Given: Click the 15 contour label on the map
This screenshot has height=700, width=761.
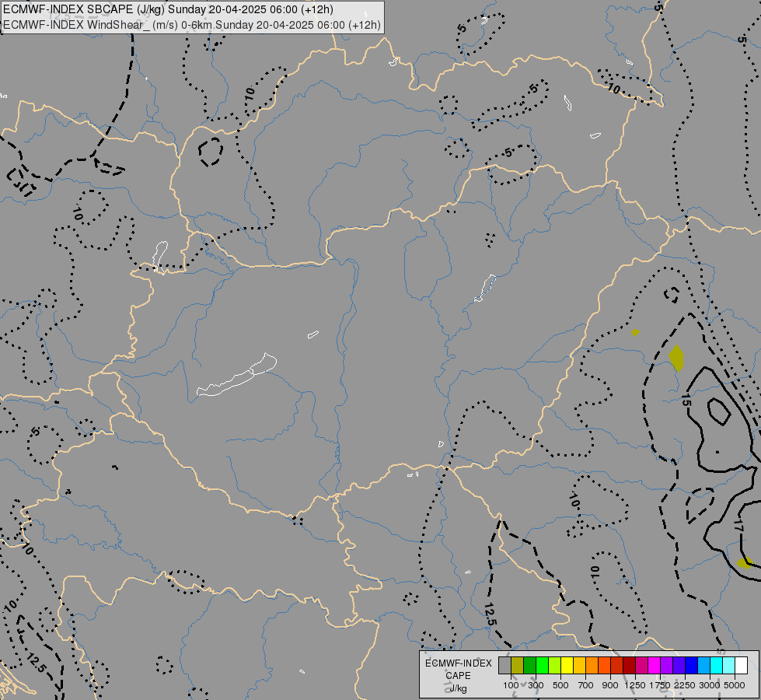Looking at the screenshot, I should [x=686, y=401].
